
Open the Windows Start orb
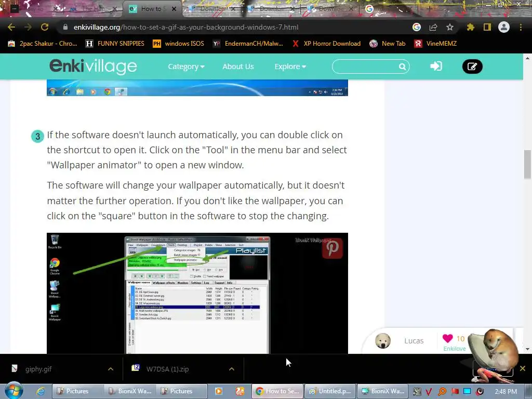pos(14,391)
